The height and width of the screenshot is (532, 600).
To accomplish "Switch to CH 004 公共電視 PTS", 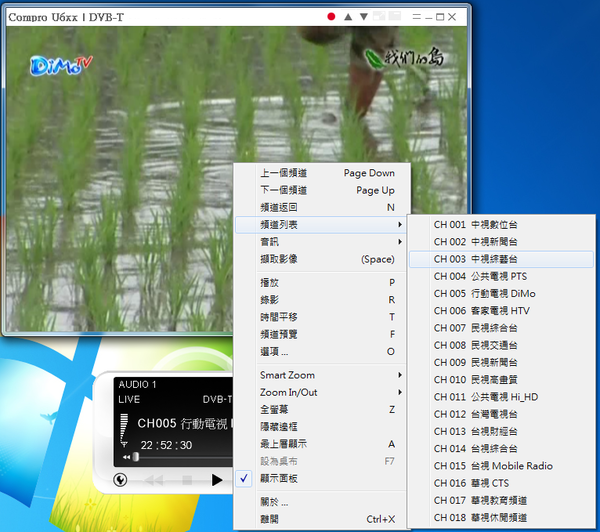I will [x=501, y=276].
